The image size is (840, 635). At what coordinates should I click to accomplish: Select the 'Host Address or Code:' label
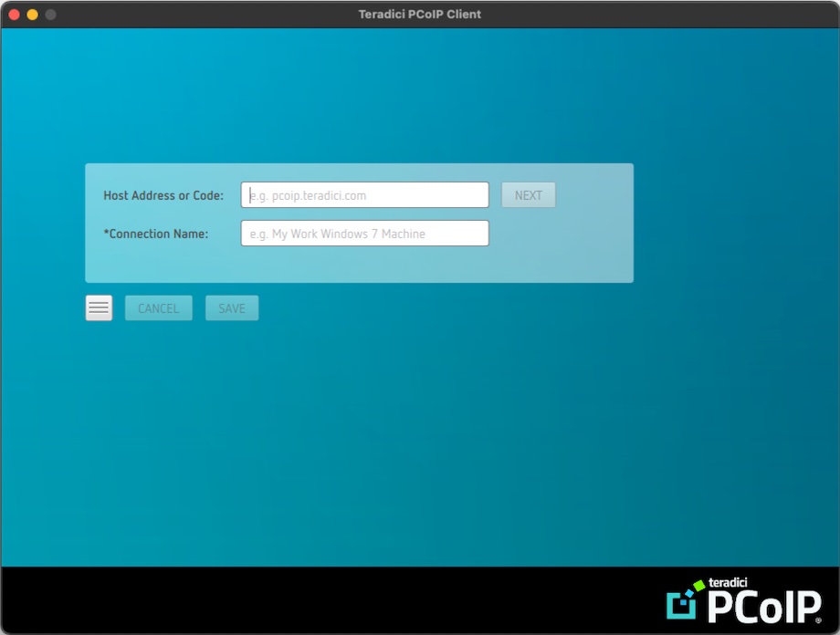tap(163, 195)
